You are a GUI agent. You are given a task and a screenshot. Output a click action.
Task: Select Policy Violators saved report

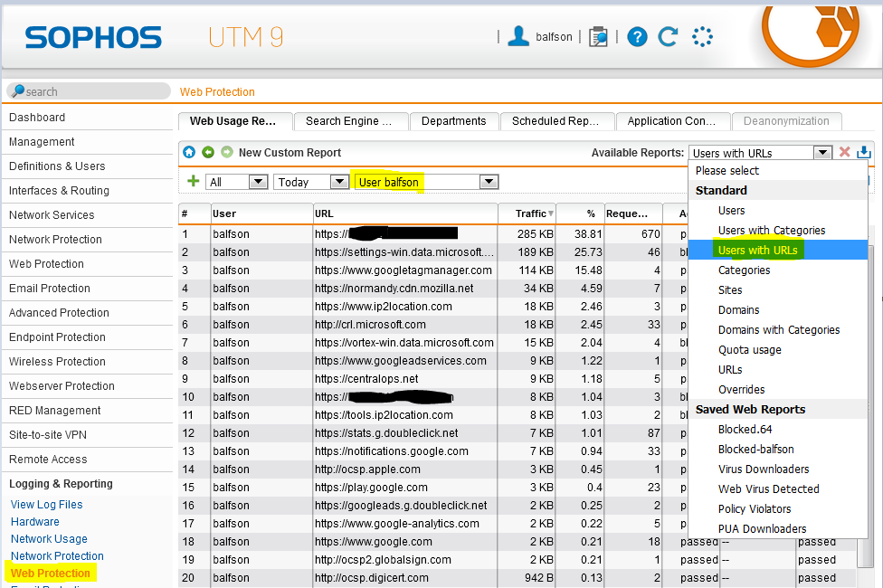click(x=778, y=509)
